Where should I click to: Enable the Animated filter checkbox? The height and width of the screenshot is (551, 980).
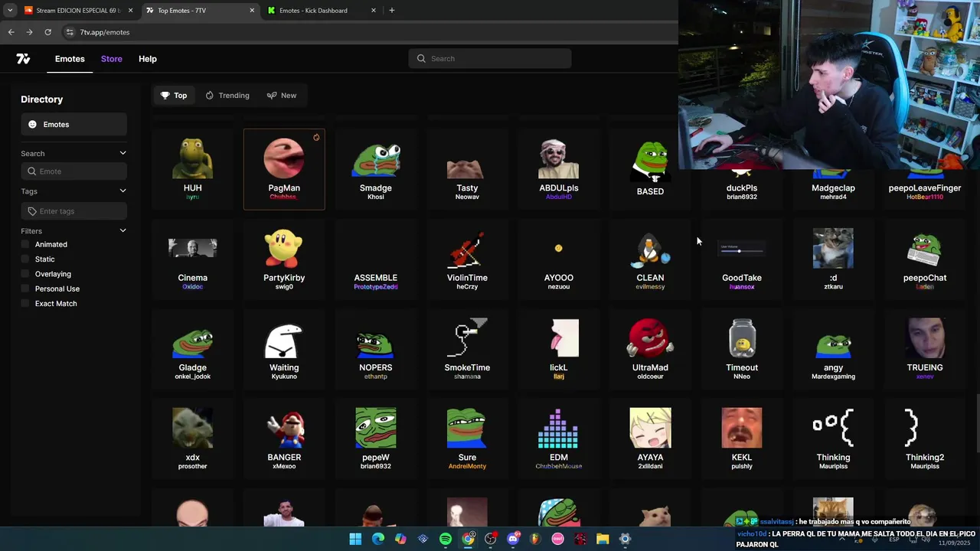pos(25,244)
